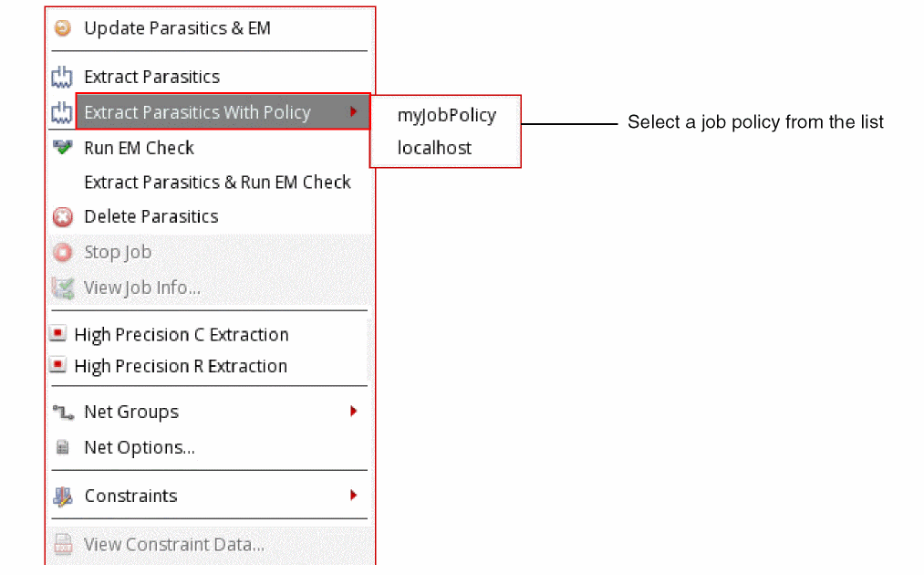Image resolution: width=924 pixels, height=575 pixels.
Task: Choose the localhost job policy
Action: click(x=434, y=148)
